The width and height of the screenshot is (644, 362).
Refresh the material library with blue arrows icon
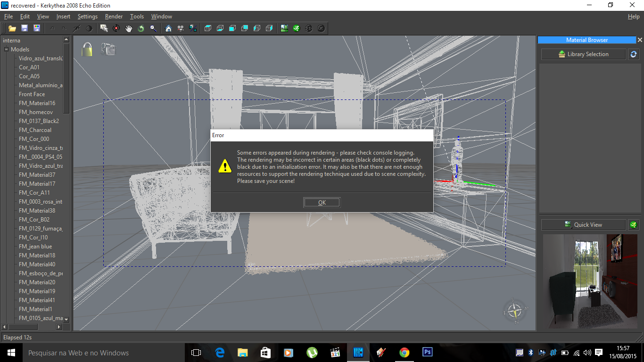(634, 54)
